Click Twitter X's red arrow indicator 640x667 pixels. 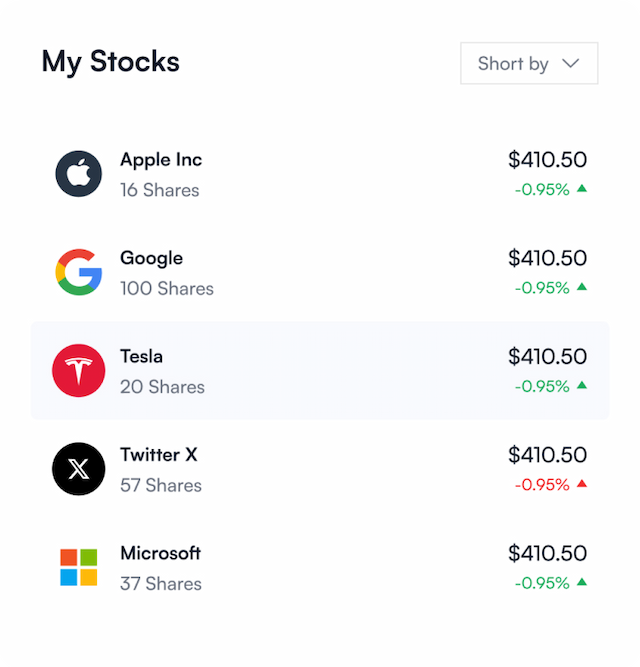point(582,484)
